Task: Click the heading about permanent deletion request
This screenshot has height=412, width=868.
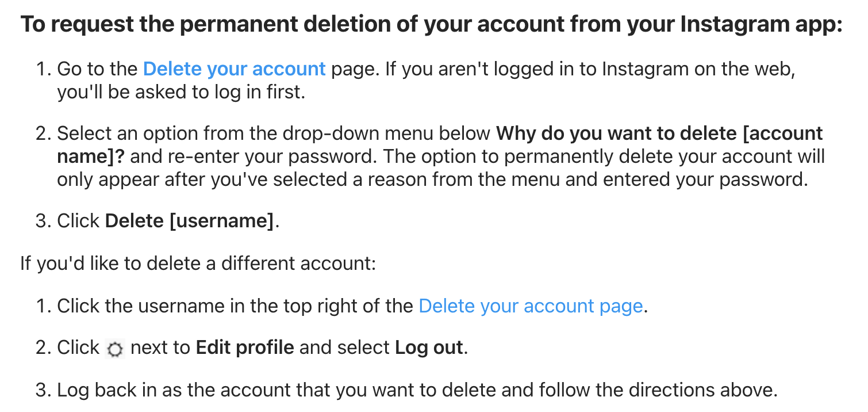Action: click(432, 25)
